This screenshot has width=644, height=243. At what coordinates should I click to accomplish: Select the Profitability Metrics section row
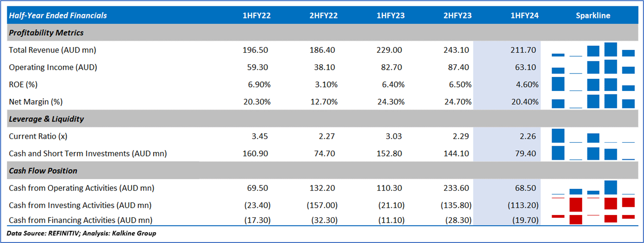point(46,33)
